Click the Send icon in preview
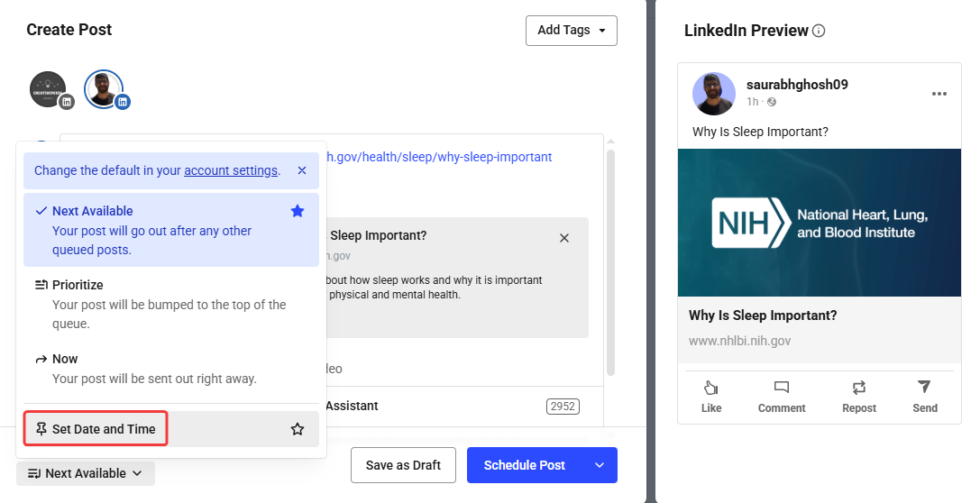 [924, 389]
